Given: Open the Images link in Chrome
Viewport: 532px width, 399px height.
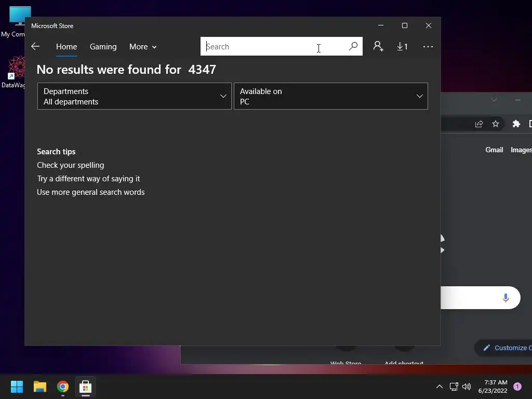Looking at the screenshot, I should [x=521, y=150].
